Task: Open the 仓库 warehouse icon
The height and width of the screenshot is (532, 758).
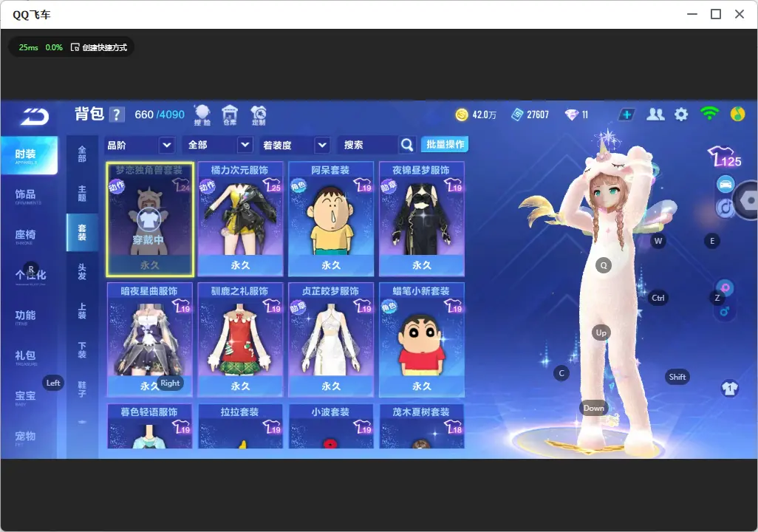Action: (230, 115)
